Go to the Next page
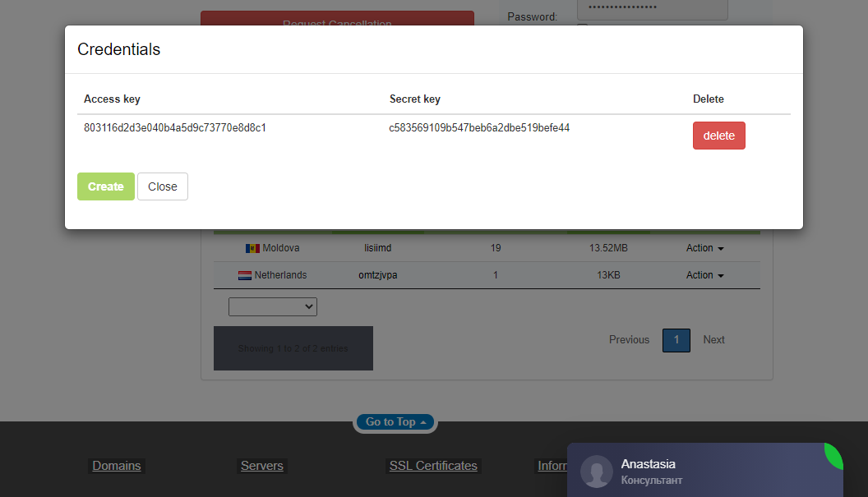 click(713, 340)
